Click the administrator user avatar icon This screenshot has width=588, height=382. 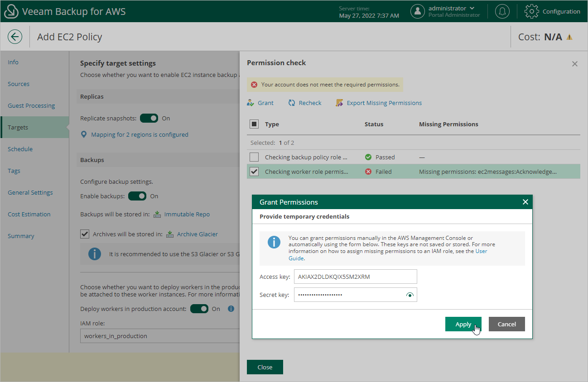pos(418,11)
